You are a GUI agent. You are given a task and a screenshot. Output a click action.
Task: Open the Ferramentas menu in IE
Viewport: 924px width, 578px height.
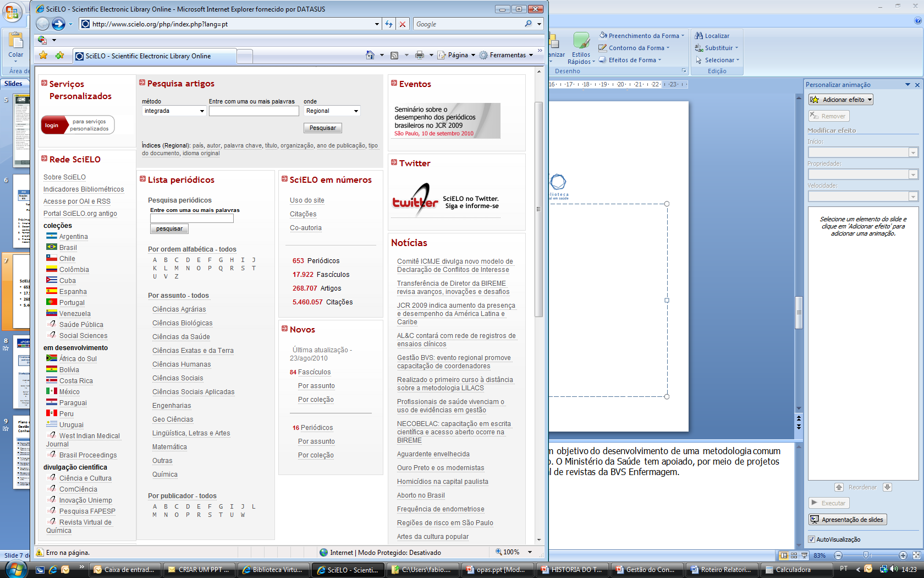point(507,55)
